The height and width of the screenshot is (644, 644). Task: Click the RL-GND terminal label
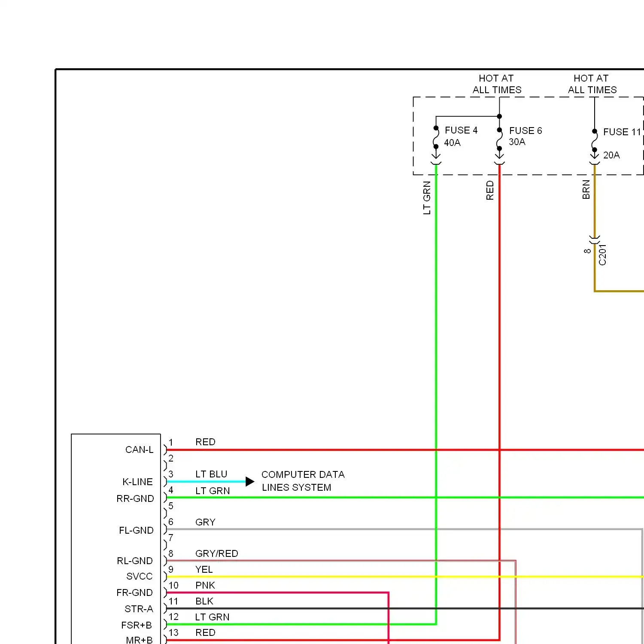pos(135,561)
